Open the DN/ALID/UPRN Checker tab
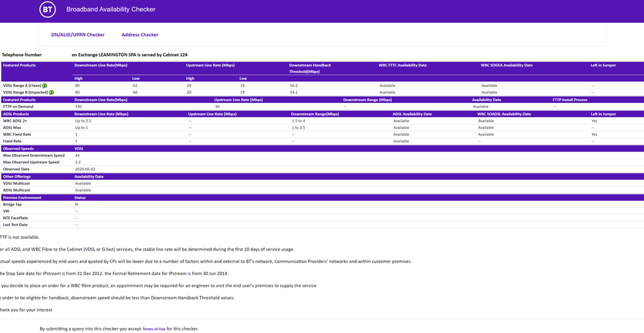The image size is (644, 333). (77, 35)
